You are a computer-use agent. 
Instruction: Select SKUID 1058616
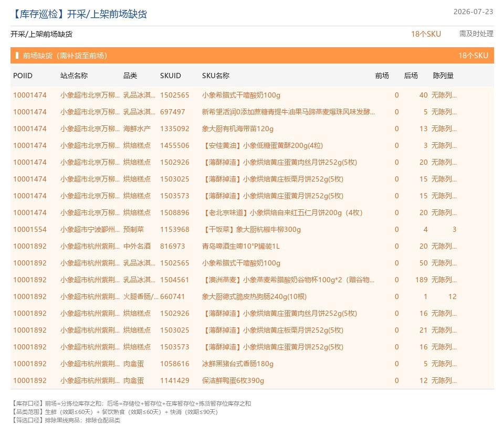(x=174, y=364)
